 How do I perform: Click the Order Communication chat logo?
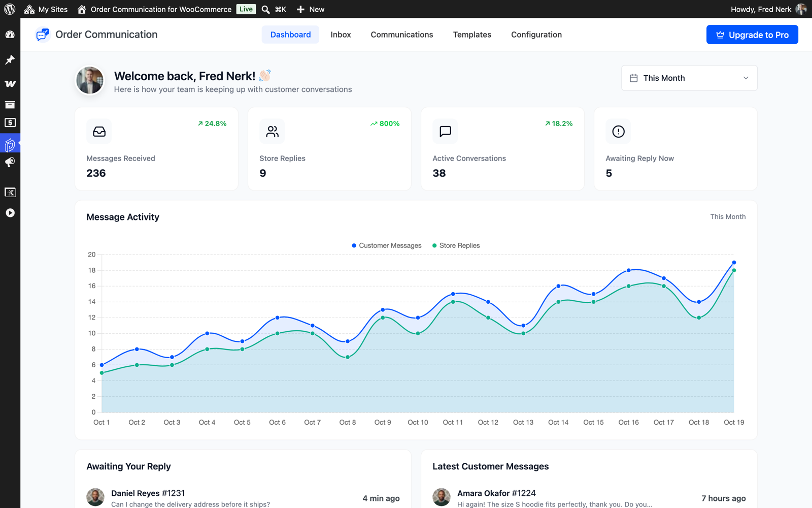(x=43, y=35)
